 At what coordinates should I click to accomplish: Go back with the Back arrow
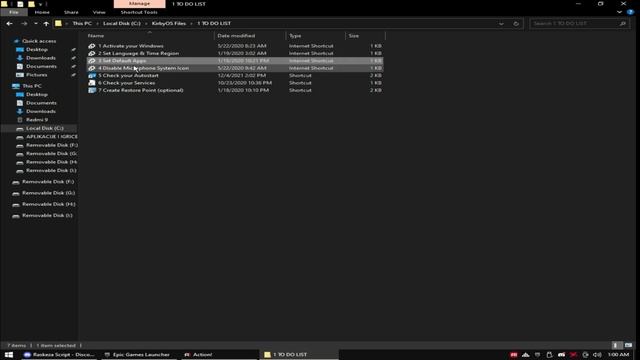9,24
